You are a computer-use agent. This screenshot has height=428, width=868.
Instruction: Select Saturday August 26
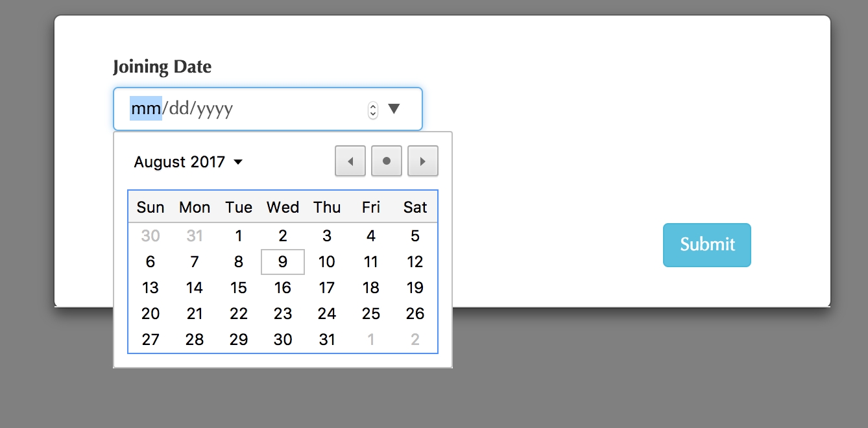click(415, 314)
